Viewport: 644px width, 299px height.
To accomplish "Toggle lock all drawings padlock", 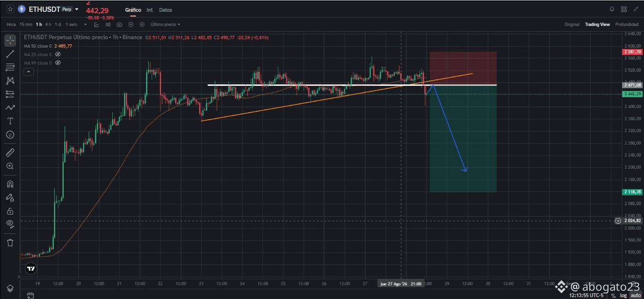I will pyautogui.click(x=10, y=211).
